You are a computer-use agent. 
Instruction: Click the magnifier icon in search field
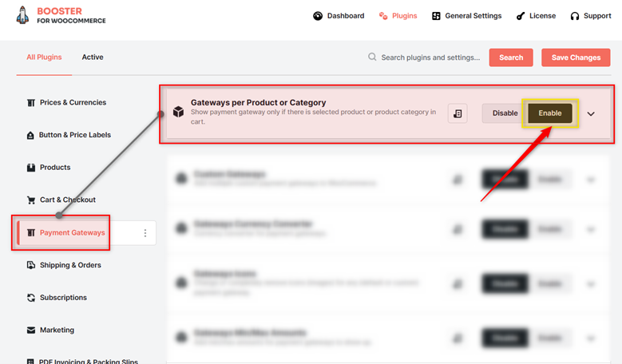(372, 57)
